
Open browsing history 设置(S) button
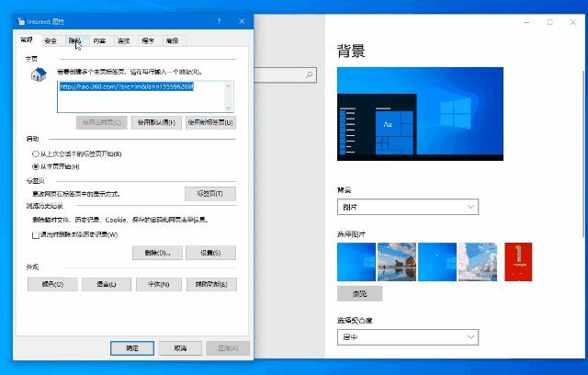tap(210, 253)
